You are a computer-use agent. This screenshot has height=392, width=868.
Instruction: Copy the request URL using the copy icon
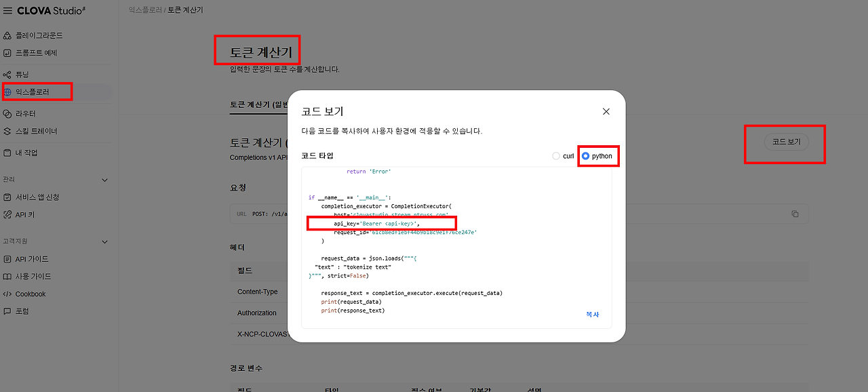(x=795, y=212)
